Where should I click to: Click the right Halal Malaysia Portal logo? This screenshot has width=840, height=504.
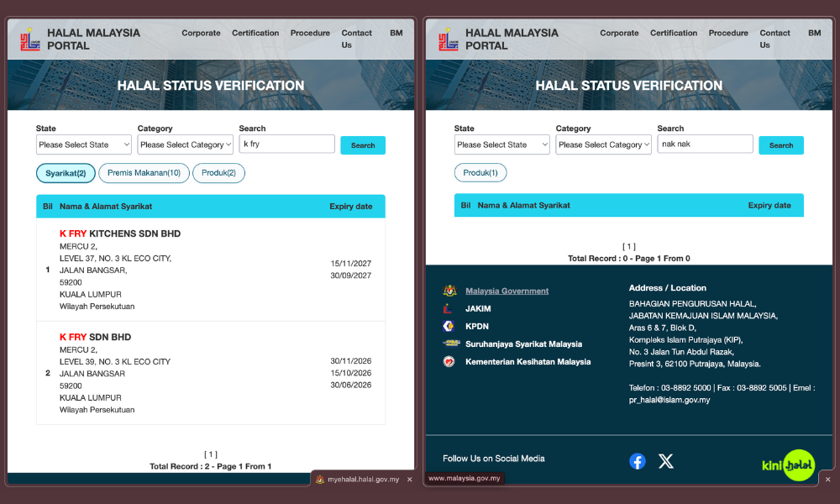[x=449, y=39]
